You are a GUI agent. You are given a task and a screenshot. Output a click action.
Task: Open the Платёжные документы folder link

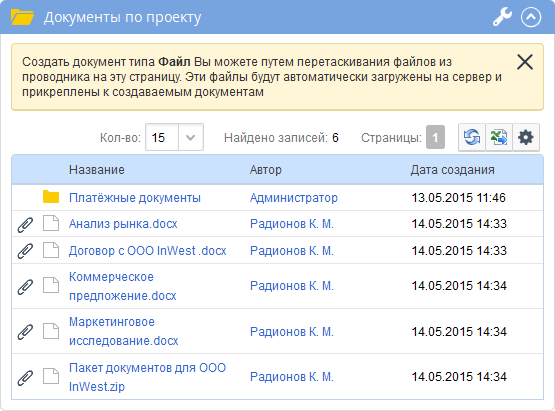(135, 198)
